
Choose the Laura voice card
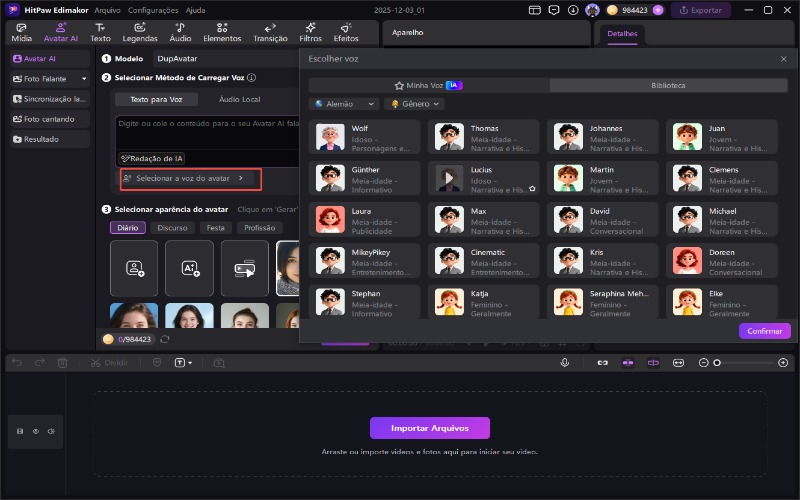point(365,218)
